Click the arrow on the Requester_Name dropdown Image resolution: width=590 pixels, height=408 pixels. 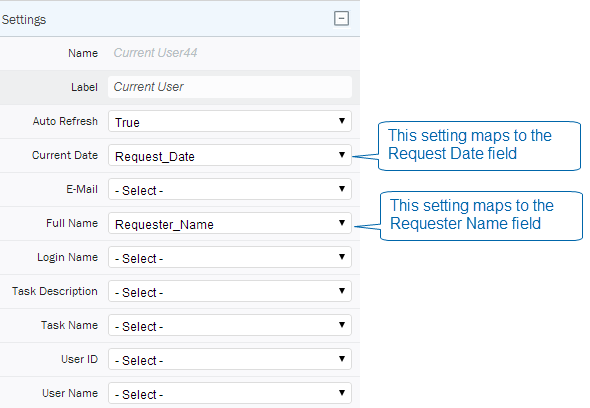coord(342,223)
